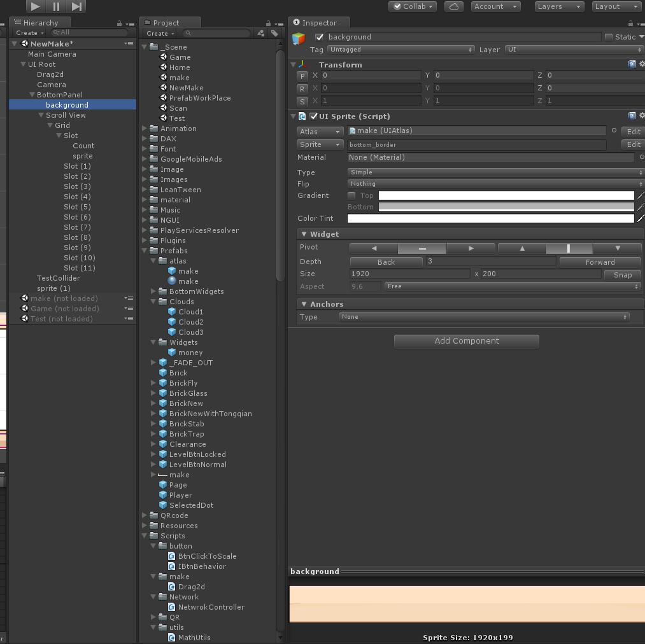Set pivot to bottom alignment arrow

(617, 248)
